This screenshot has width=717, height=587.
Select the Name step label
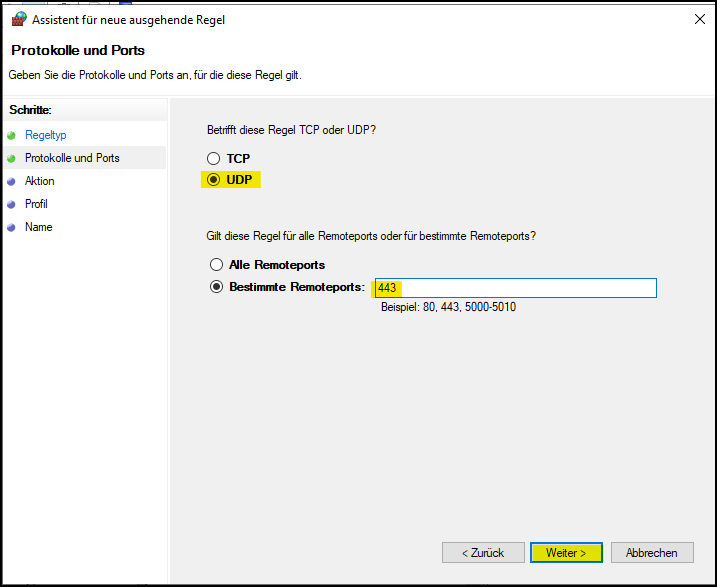pos(38,227)
